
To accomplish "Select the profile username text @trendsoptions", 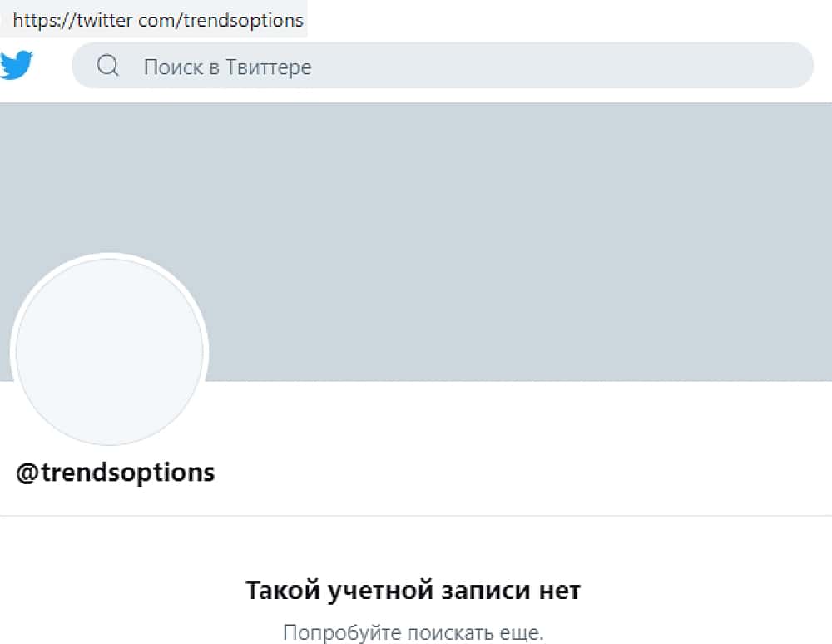I will click(x=116, y=473).
